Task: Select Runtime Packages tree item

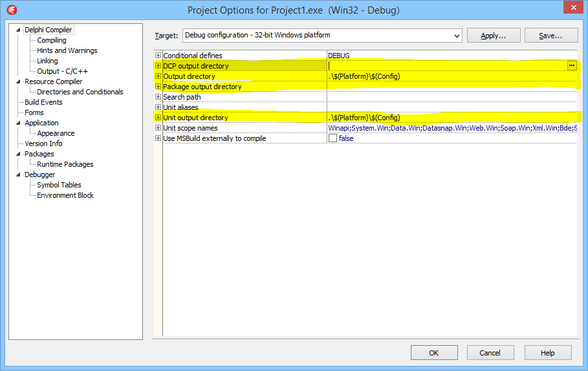Action: 65,164
